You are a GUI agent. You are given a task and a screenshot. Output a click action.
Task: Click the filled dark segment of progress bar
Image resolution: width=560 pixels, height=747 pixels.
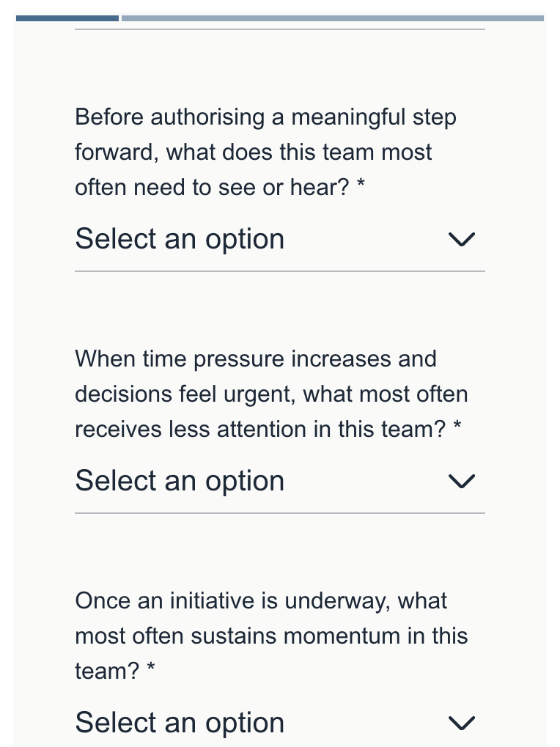[x=67, y=18]
